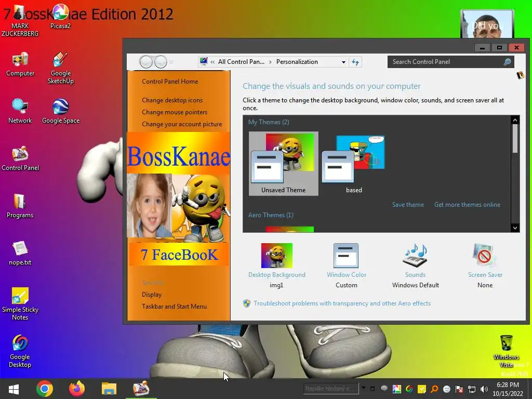Screen dimensions: 532x399
Task: Open Taskbar and Start Menu link
Action: point(174,307)
